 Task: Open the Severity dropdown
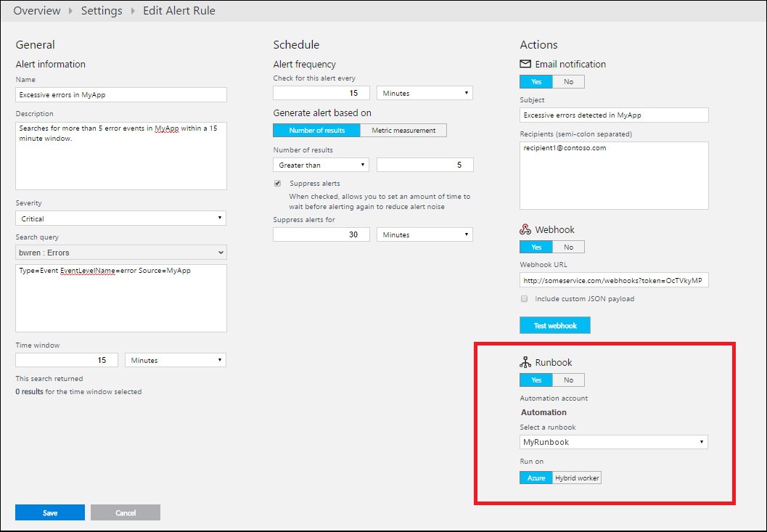click(x=120, y=218)
